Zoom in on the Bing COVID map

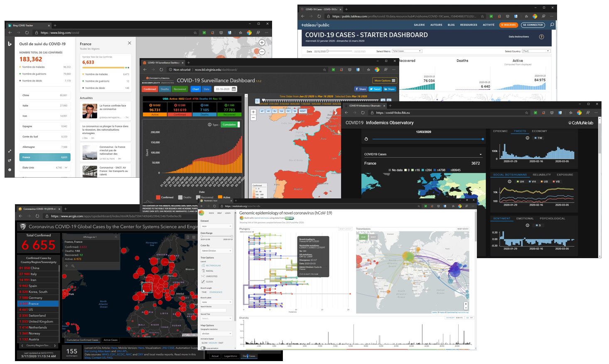click(x=262, y=43)
